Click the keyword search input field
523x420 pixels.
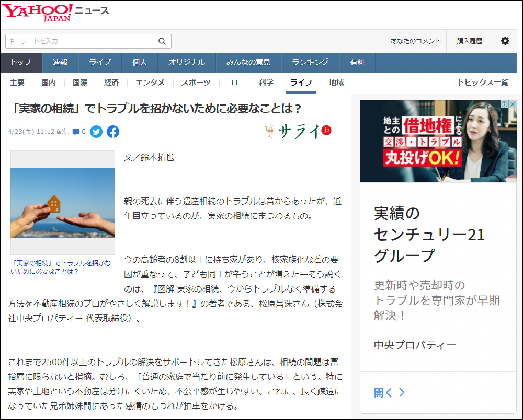click(78, 41)
